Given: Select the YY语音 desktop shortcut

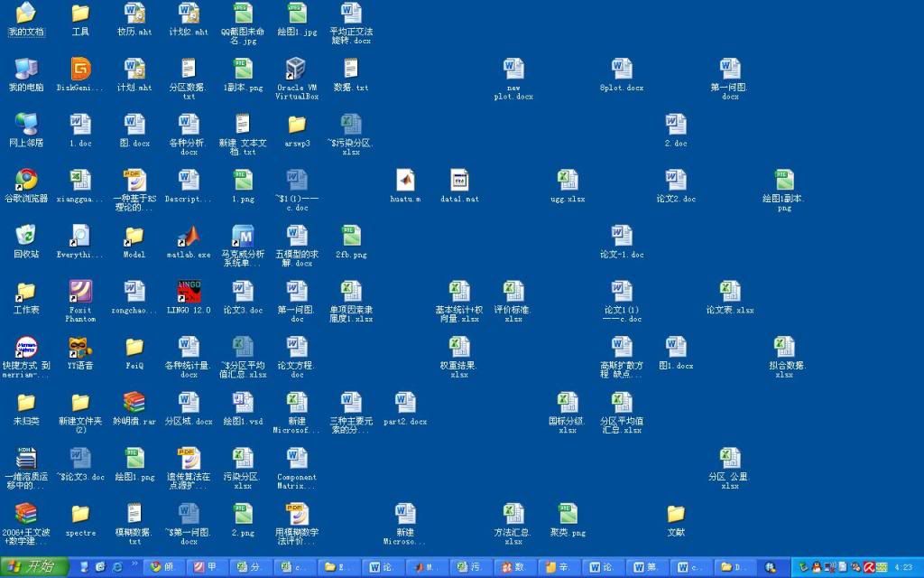Looking at the screenshot, I should pos(80,349).
